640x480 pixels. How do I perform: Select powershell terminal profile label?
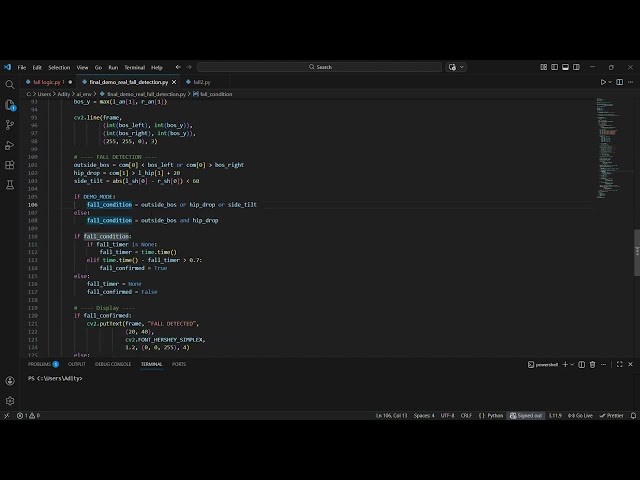click(543, 364)
